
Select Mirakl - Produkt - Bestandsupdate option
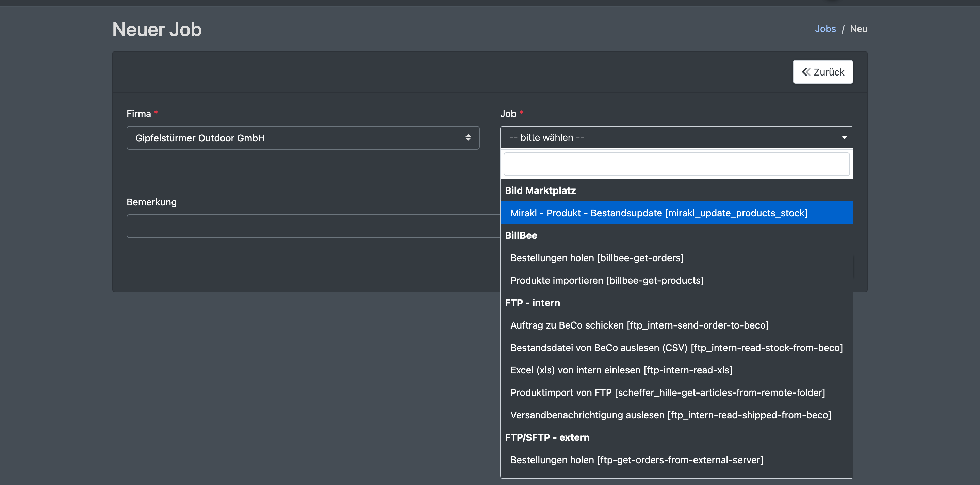676,213
